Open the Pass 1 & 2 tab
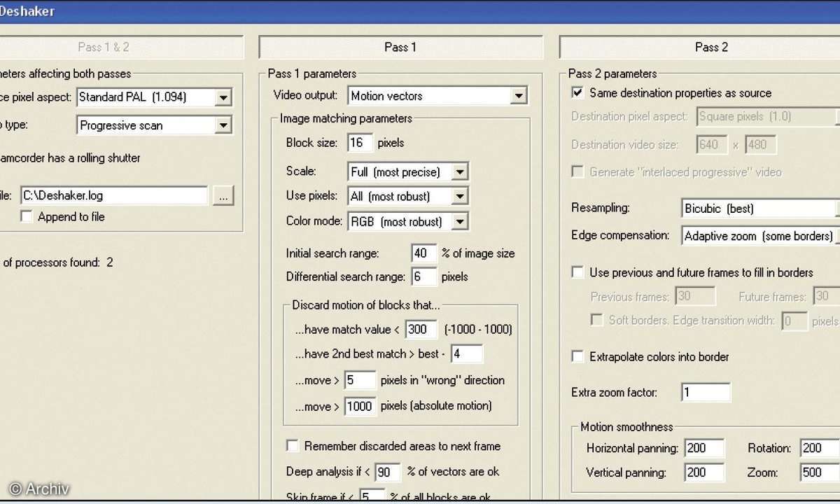 [122, 47]
